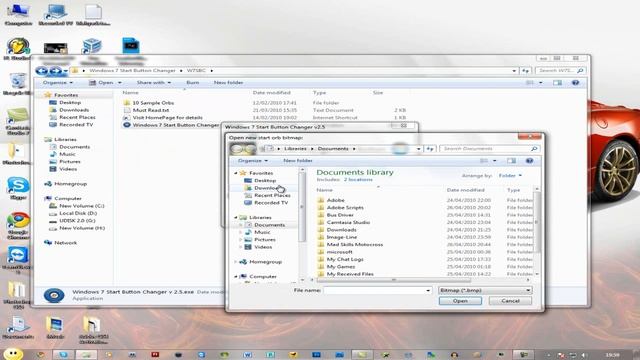The height and width of the screenshot is (360, 640).
Task: Expand Homegroup in the dialog sidebar
Action: (x=236, y=262)
